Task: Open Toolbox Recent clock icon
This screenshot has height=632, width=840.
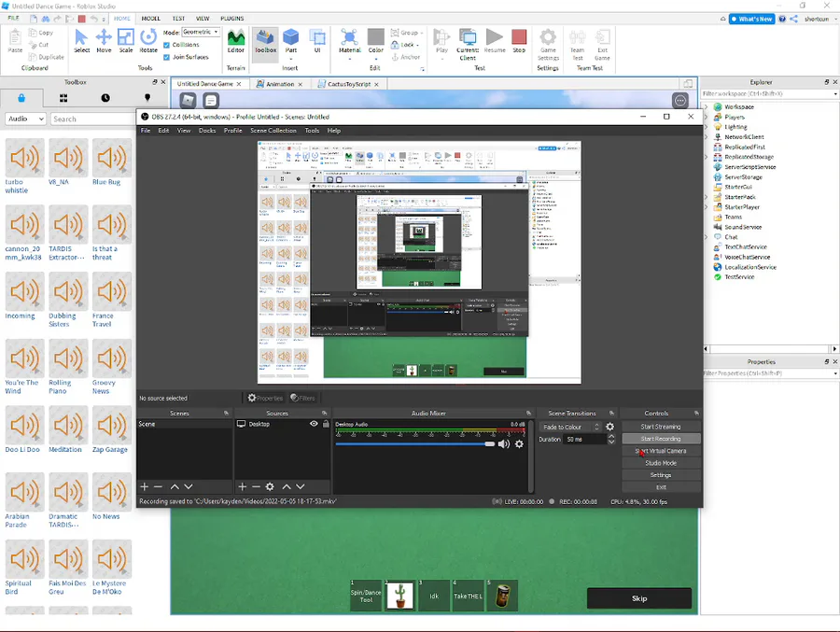Action: point(105,98)
